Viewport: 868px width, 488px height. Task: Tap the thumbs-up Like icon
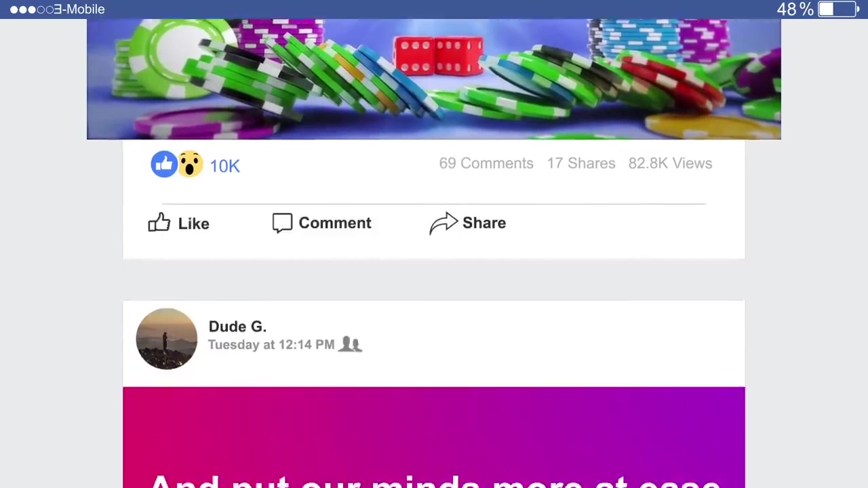click(x=159, y=222)
